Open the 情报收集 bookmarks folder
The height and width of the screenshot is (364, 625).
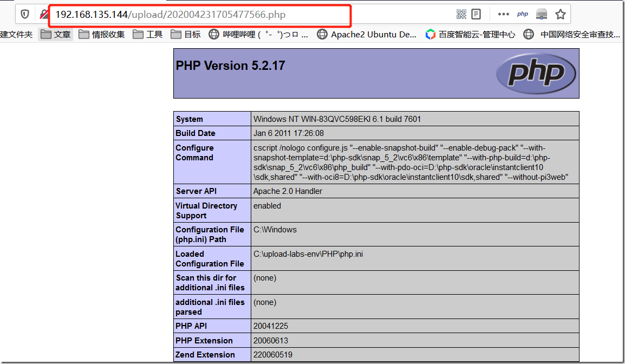coord(102,34)
